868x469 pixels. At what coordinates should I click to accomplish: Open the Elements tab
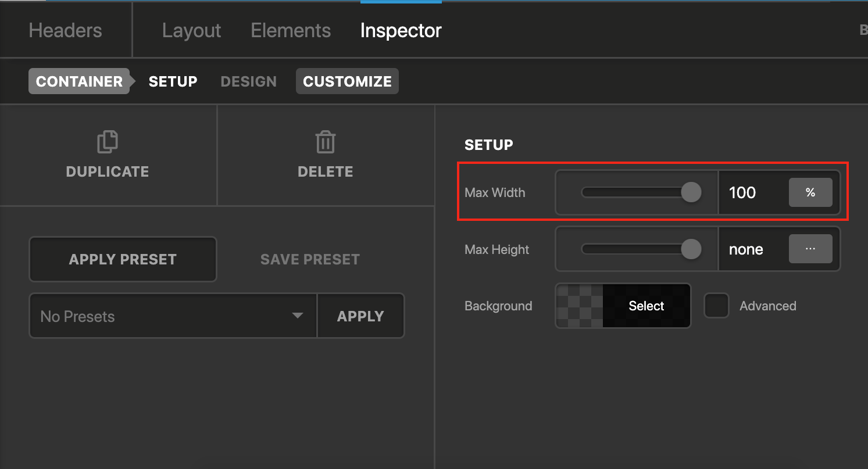(x=291, y=30)
